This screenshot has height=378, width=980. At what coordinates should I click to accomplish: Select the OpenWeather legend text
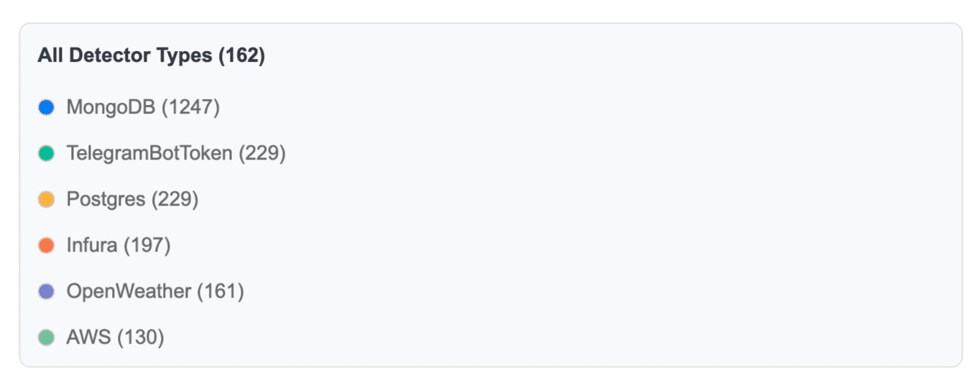coord(129,292)
